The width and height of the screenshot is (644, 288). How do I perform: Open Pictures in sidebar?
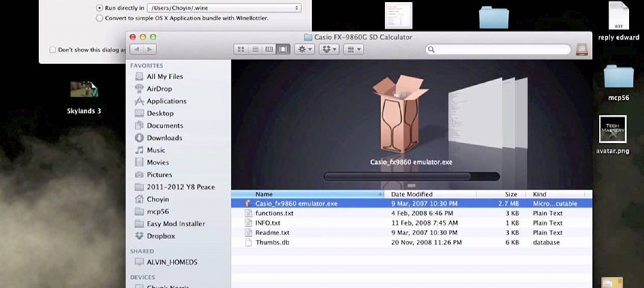tap(159, 175)
